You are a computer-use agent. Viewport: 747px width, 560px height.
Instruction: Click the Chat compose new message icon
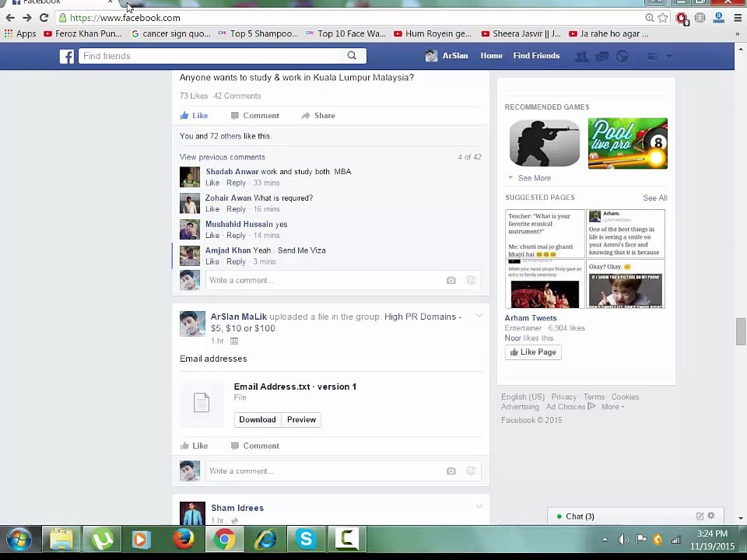[x=700, y=516]
